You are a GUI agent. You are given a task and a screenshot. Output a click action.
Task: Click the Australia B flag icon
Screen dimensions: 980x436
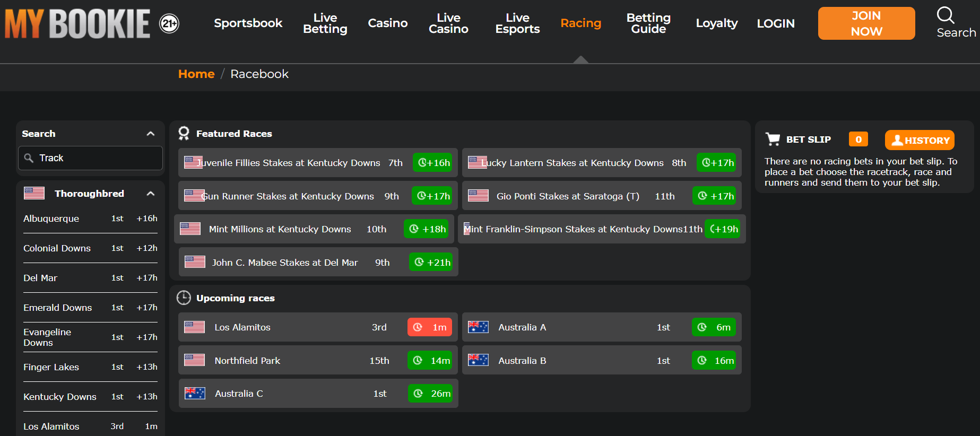pyautogui.click(x=478, y=360)
